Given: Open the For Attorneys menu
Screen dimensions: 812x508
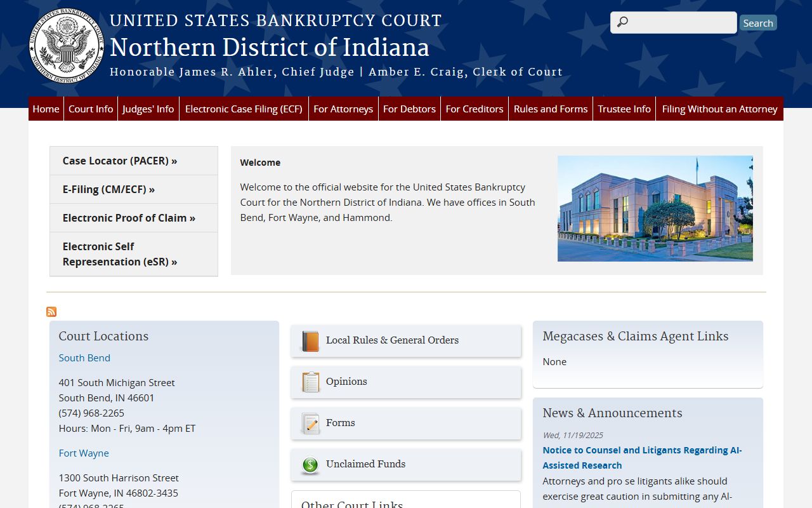Looking at the screenshot, I should click(x=343, y=109).
